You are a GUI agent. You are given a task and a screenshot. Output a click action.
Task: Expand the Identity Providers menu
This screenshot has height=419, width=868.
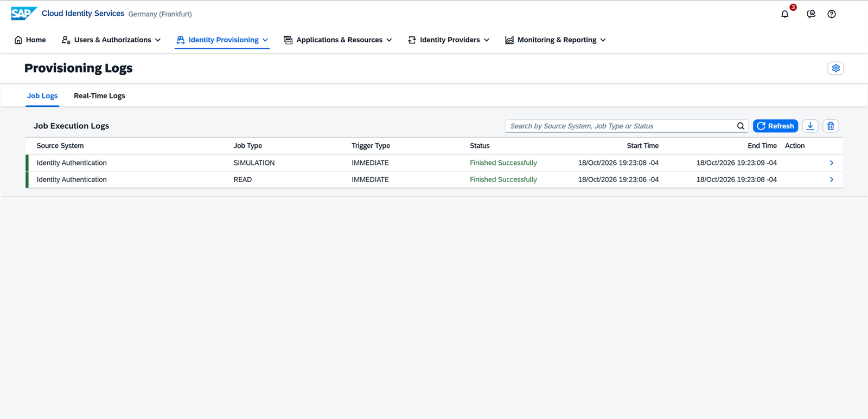(449, 40)
